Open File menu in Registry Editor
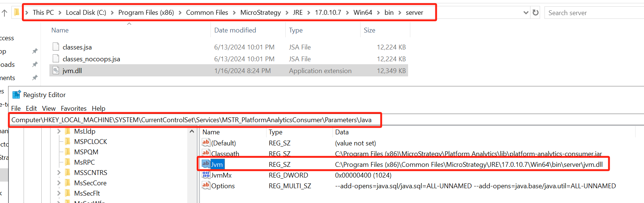 pyautogui.click(x=16, y=108)
